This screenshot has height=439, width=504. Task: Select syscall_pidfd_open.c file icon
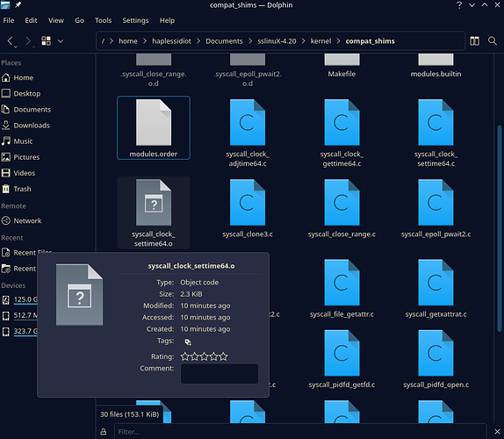tap(436, 353)
